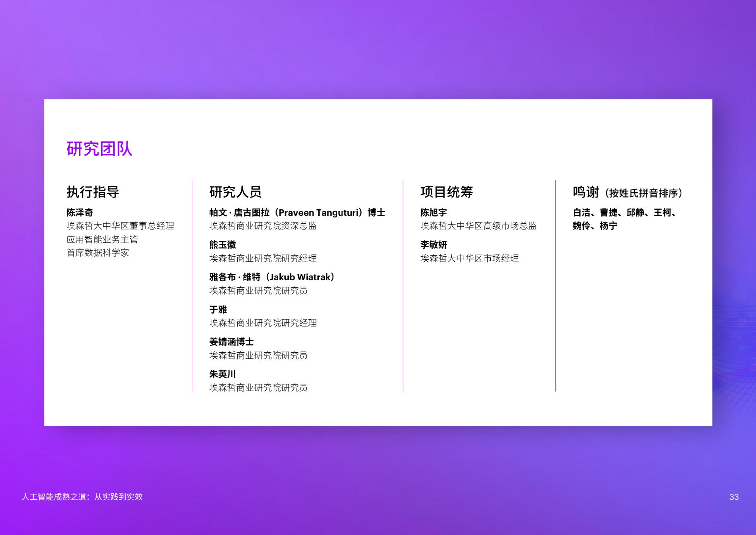Click the 按姓氏拼音排序 parenthetical note
Image resolution: width=756 pixels, height=535 pixels.
click(x=643, y=193)
